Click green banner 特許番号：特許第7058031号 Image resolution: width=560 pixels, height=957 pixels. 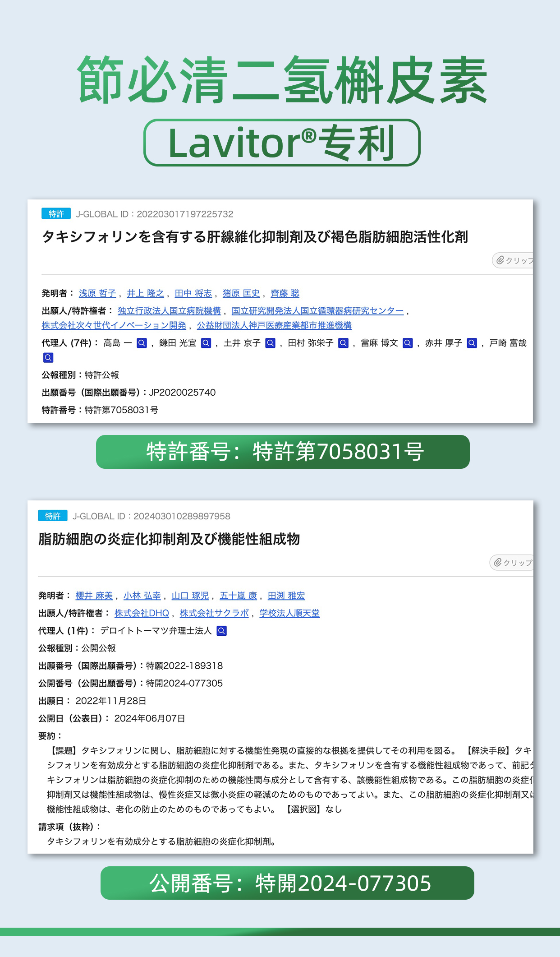(283, 452)
